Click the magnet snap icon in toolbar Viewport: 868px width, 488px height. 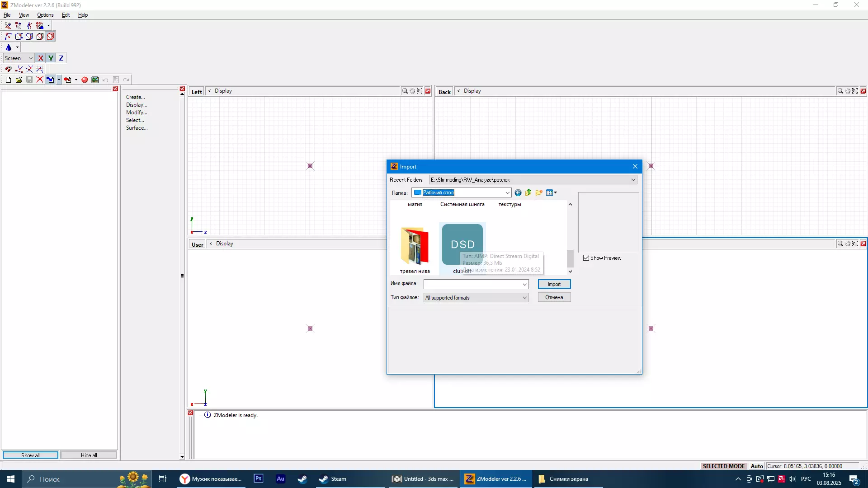9,69
